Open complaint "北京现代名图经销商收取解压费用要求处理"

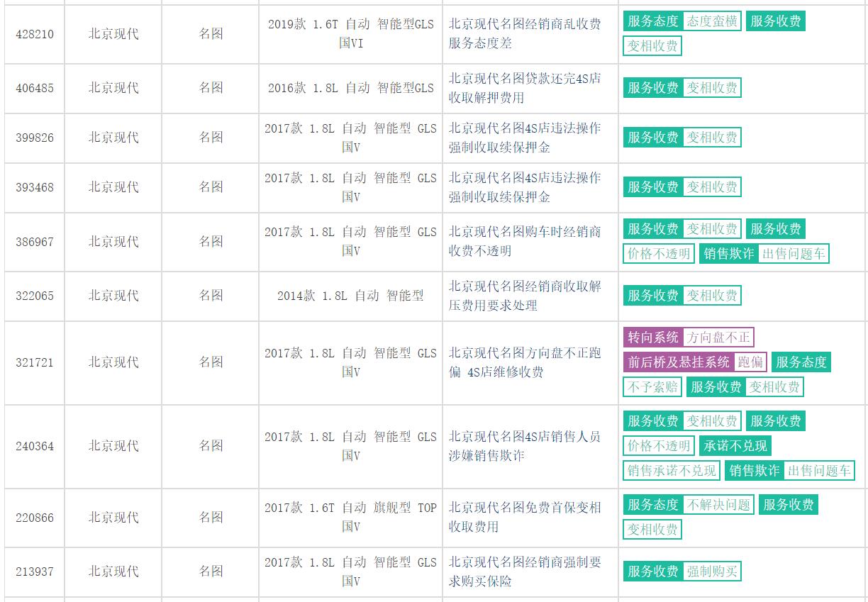click(x=525, y=296)
